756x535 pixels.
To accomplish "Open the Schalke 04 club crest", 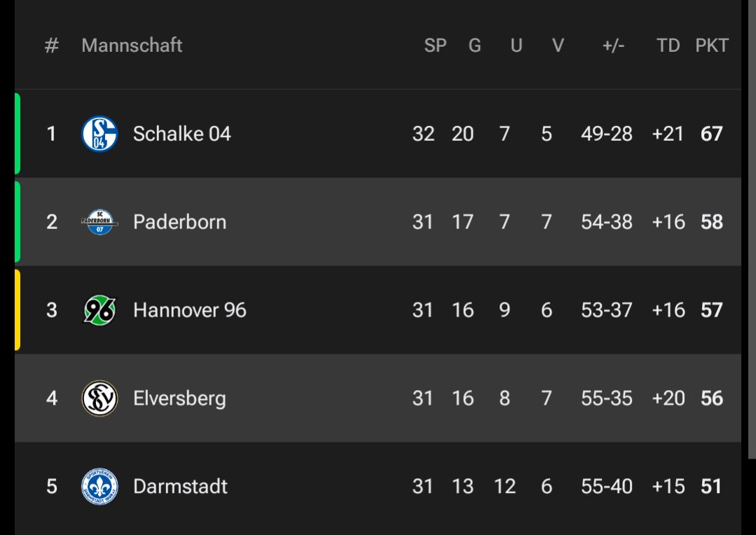I will [x=99, y=134].
